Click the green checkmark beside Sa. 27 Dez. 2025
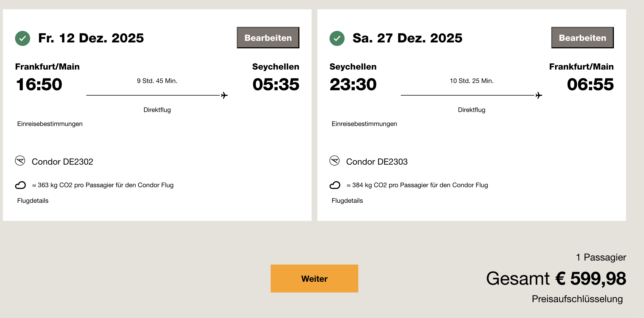The image size is (644, 318). [337, 38]
